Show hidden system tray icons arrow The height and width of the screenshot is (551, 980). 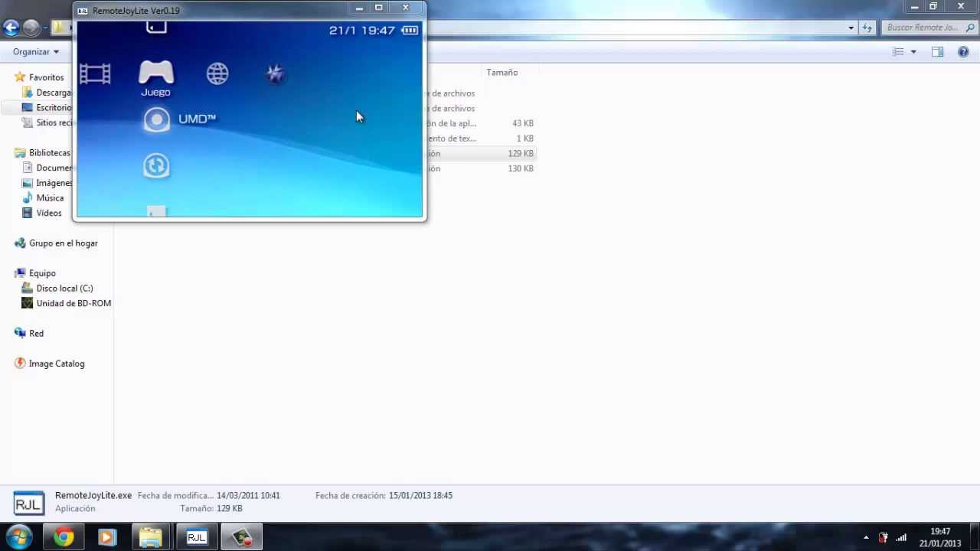pyautogui.click(x=866, y=537)
